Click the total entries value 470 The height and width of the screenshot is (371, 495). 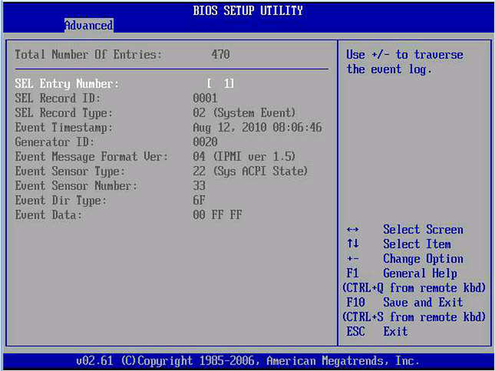pyautogui.click(x=220, y=54)
